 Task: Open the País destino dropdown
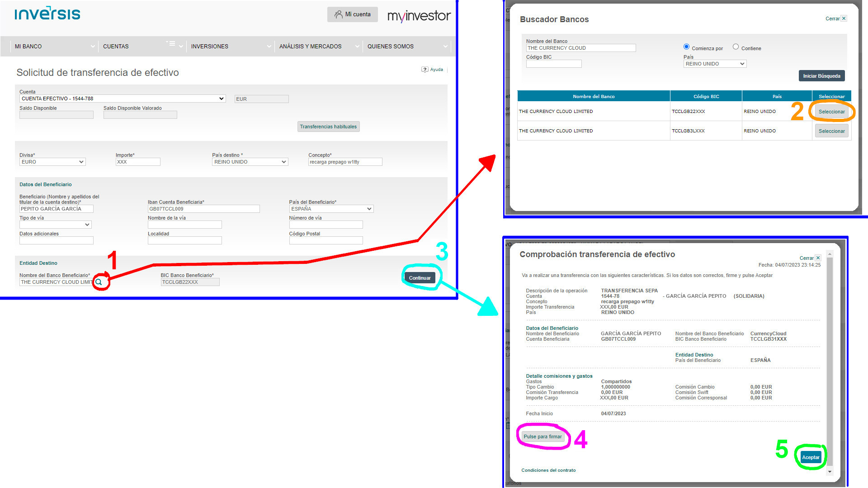(x=250, y=162)
